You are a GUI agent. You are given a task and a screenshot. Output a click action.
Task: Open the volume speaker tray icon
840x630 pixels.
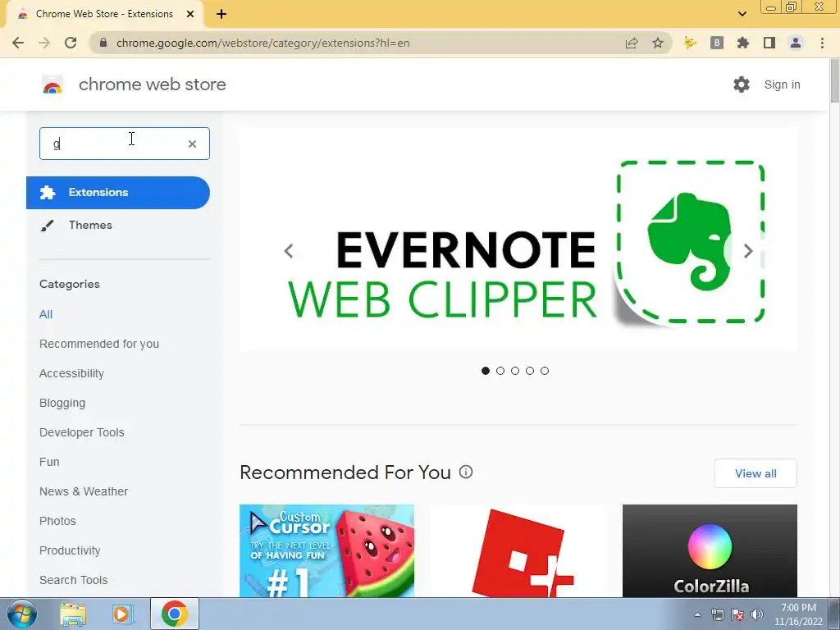(757, 614)
